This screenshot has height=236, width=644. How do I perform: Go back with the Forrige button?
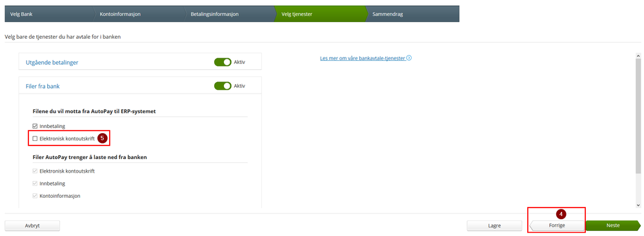556,226
